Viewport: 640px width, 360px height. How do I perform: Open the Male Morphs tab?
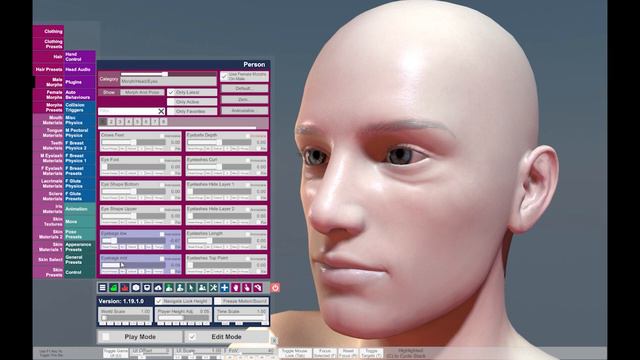click(48, 82)
